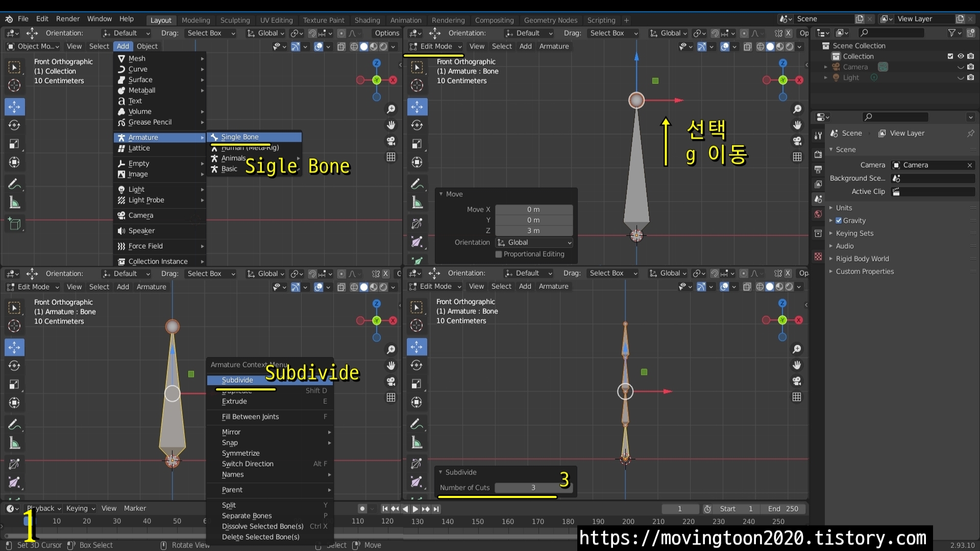Click the Start frame field in timeline
This screenshot has height=551, width=980.
[736, 509]
